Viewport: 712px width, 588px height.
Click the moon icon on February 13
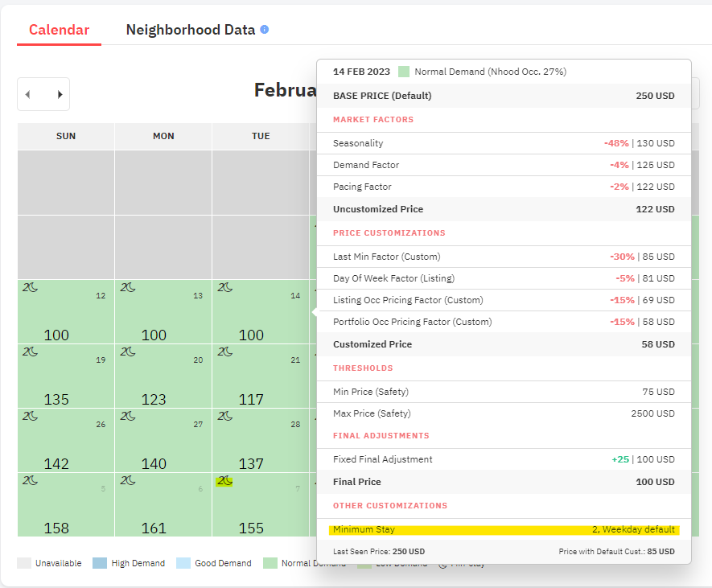click(128, 287)
